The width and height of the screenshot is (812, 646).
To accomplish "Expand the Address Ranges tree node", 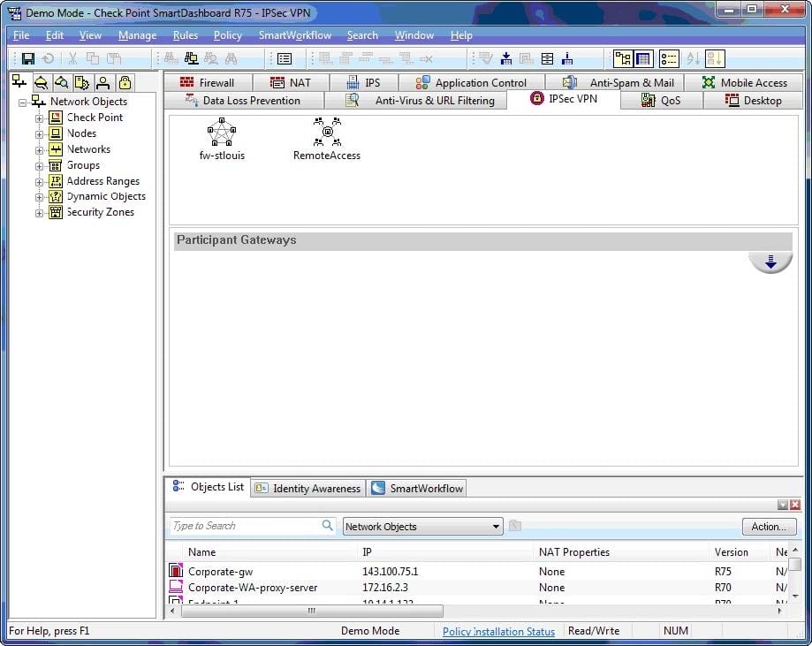I will pos(40,182).
